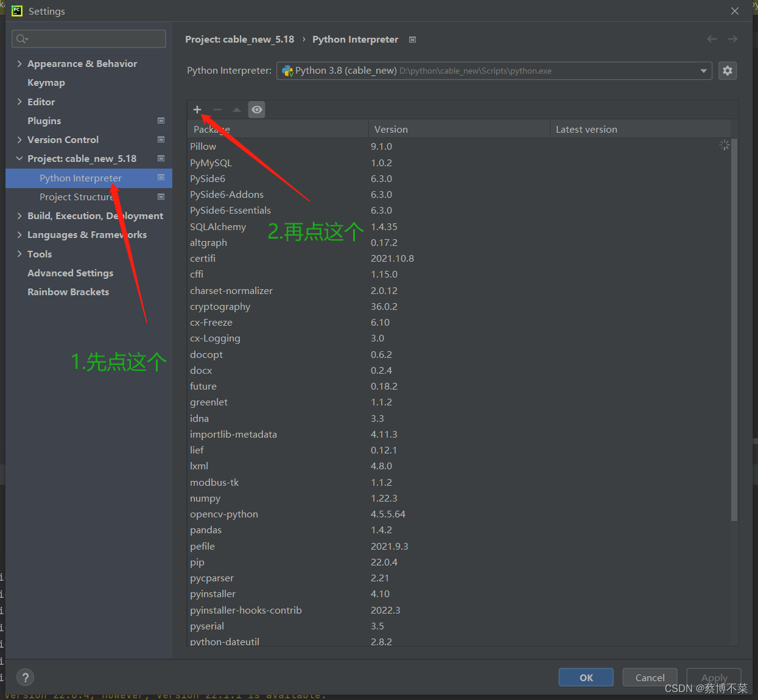Click the OK button
The height and width of the screenshot is (700, 758).
586,677
